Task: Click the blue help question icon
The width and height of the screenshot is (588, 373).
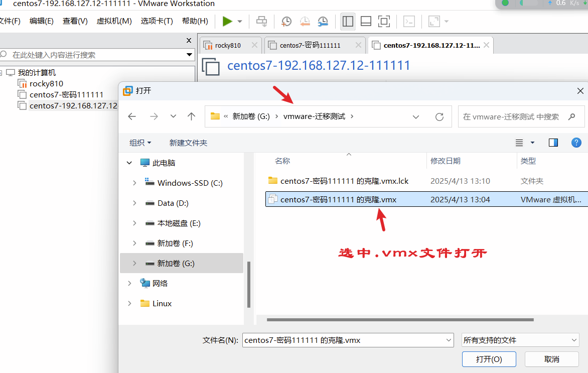Action: (576, 143)
